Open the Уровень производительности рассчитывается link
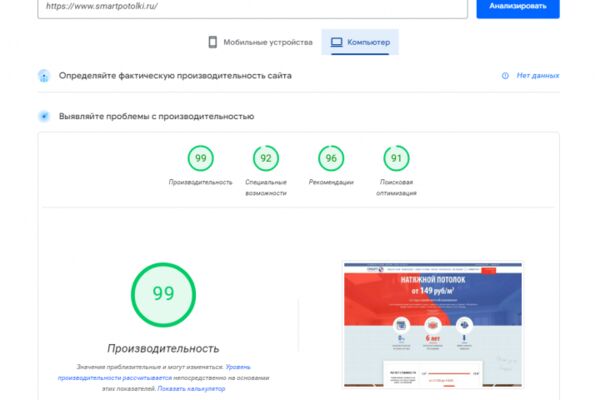Image resolution: width=600 pixels, height=400 pixels. pos(154,372)
